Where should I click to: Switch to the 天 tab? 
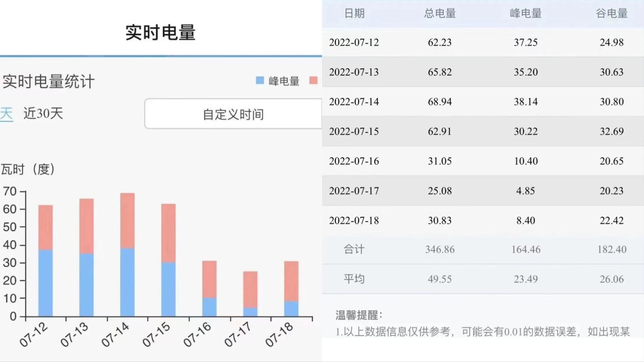pyautogui.click(x=6, y=114)
